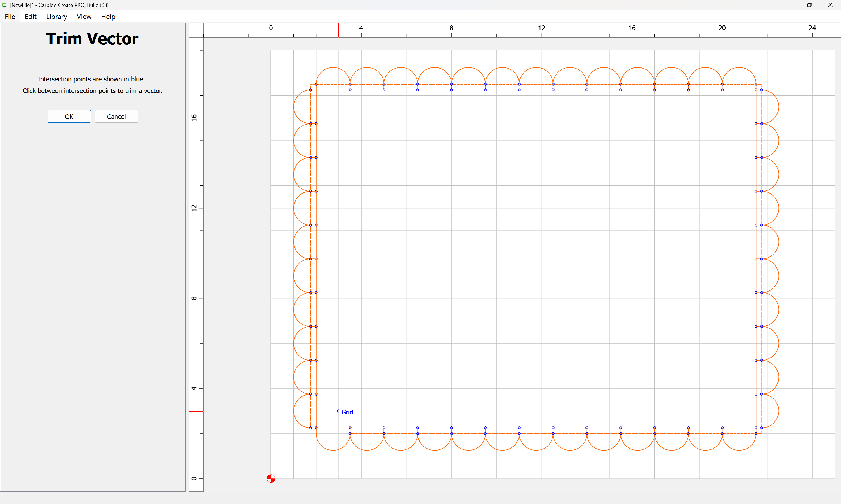Confirm trimming with the OK button

click(x=69, y=116)
